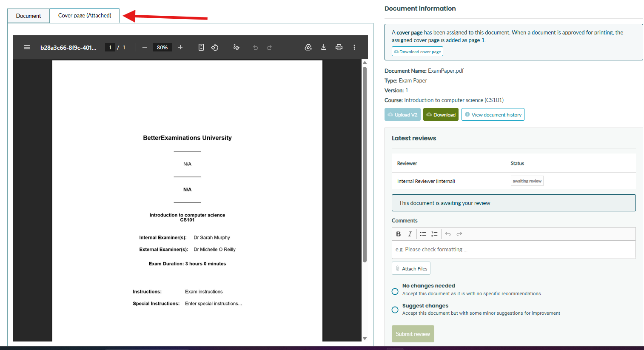Click 'This document is awaiting your review' banner
This screenshot has height=350, width=644.
coord(513,203)
